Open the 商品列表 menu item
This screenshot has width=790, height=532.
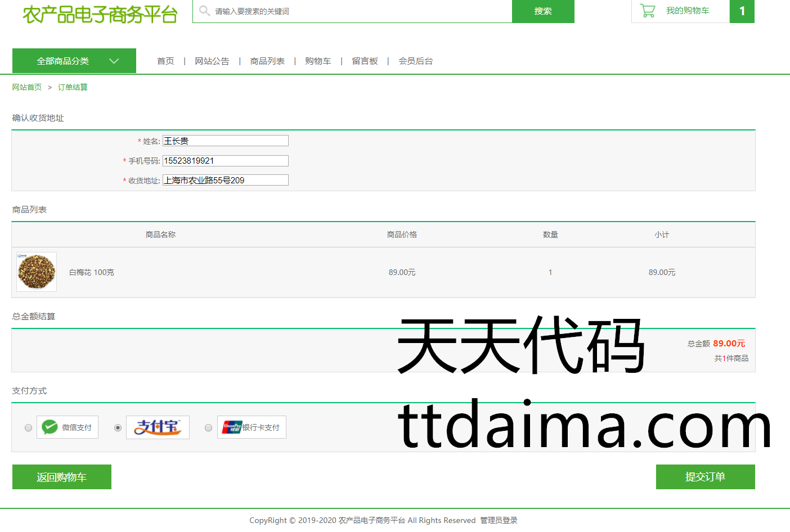267,61
